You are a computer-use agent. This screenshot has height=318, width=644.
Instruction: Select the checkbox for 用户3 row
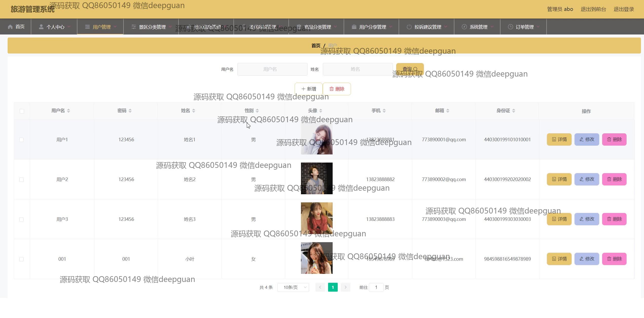pos(22,220)
